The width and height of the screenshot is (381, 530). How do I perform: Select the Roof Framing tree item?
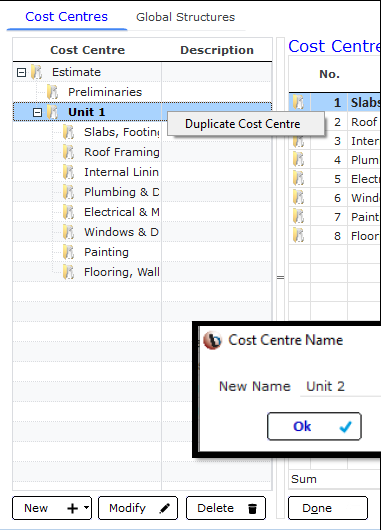tap(122, 152)
